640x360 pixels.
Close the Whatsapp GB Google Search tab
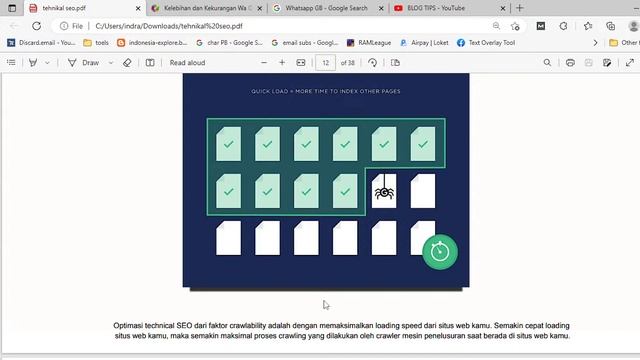coord(381,8)
